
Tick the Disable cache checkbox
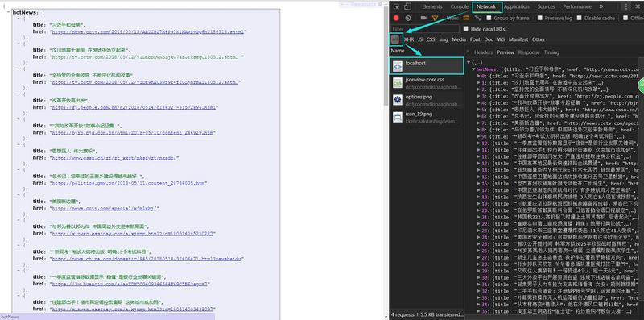point(579,18)
